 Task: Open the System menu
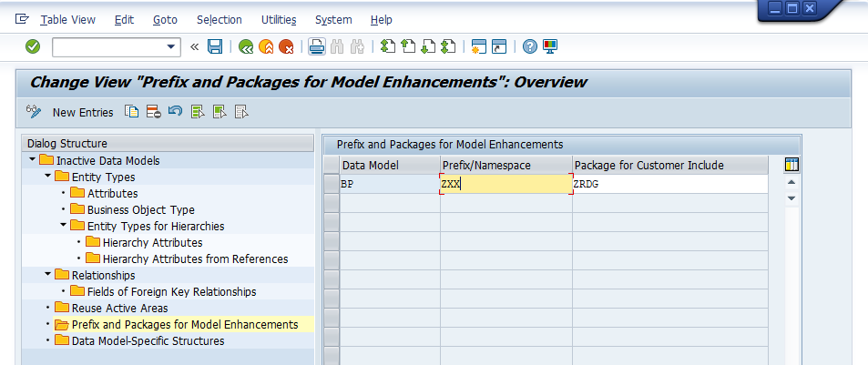(x=333, y=20)
